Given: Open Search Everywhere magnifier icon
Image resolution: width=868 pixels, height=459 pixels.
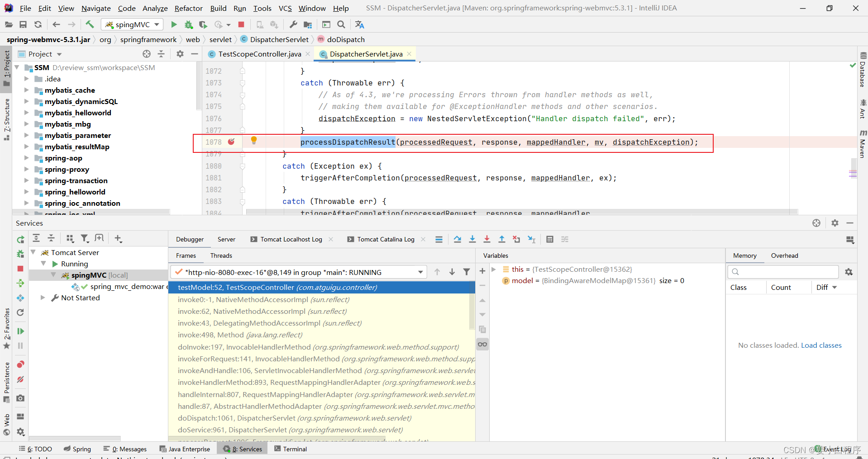Looking at the screenshot, I should click(x=341, y=24).
